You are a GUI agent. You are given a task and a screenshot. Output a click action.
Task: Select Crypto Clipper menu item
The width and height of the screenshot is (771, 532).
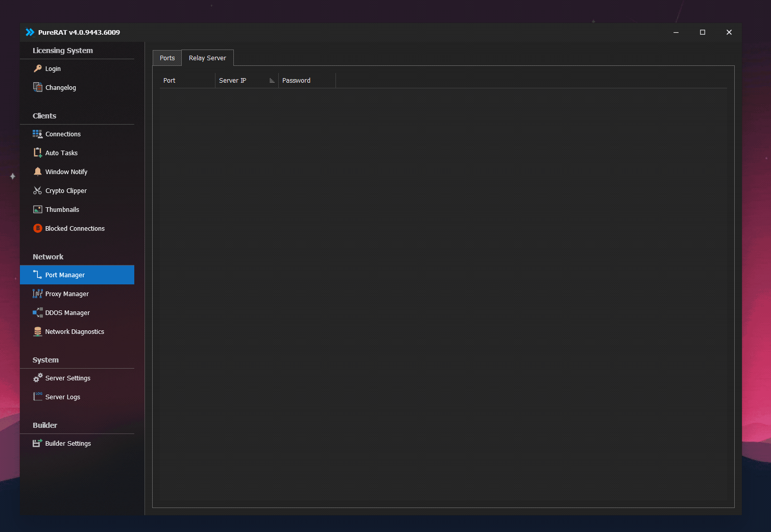(x=77, y=190)
